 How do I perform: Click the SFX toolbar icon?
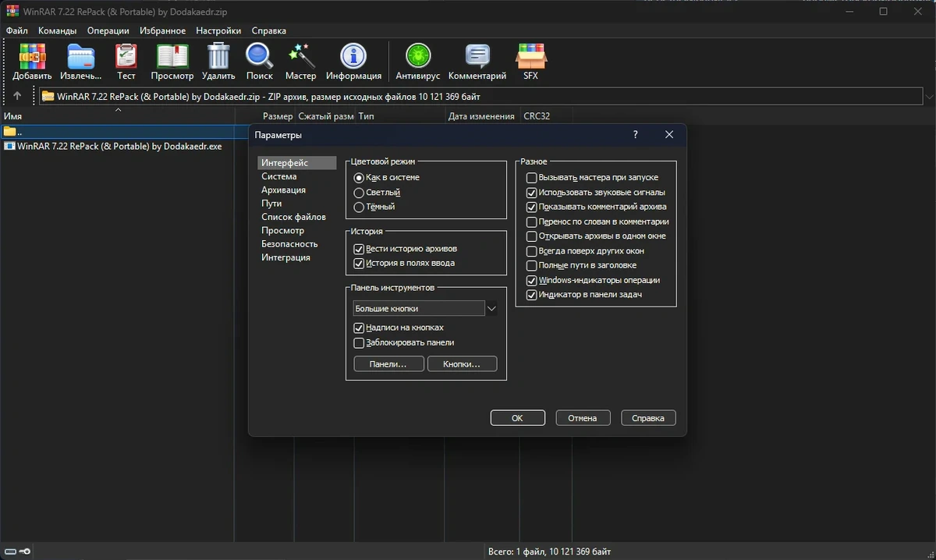tap(530, 62)
